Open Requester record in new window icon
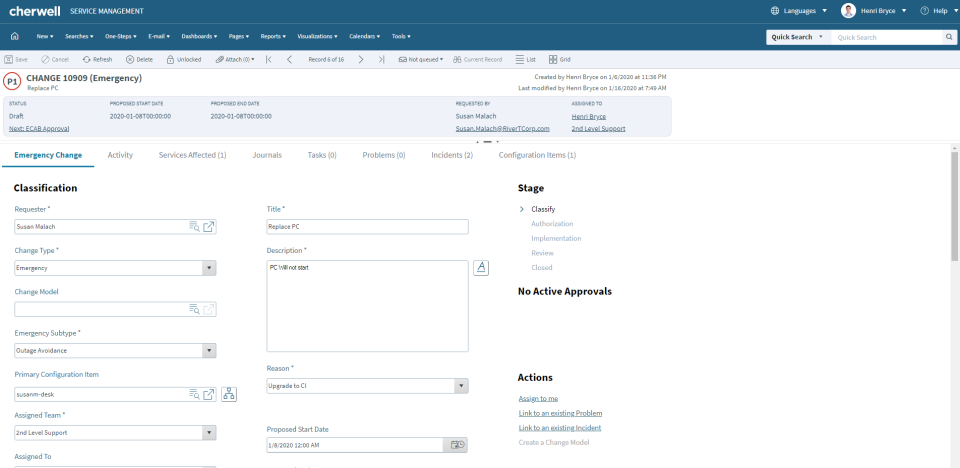 [x=209, y=227]
